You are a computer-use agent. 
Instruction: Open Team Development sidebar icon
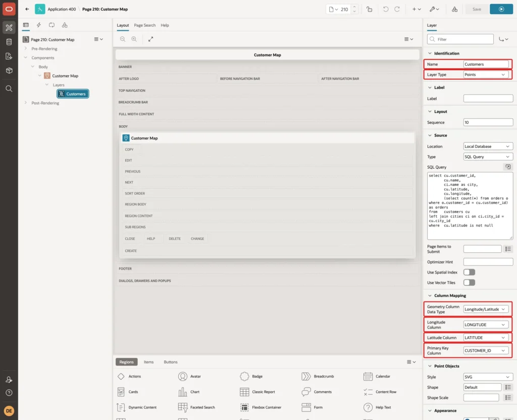[x=9, y=57]
